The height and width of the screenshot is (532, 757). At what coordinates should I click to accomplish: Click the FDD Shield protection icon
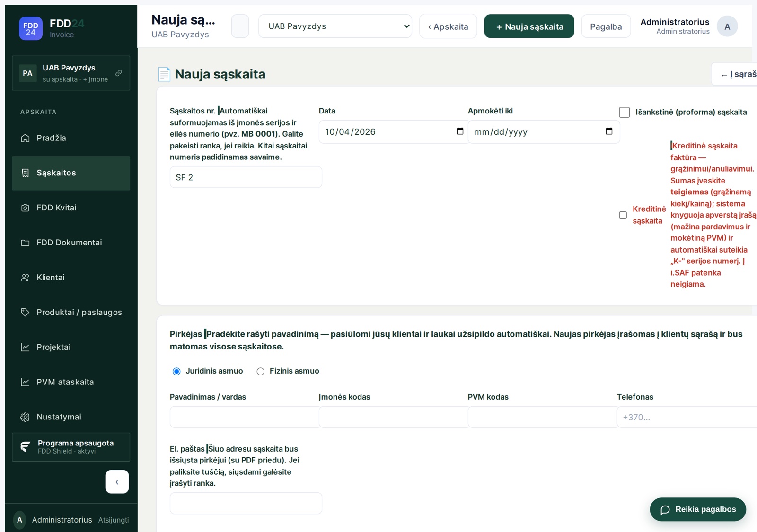pos(26,446)
